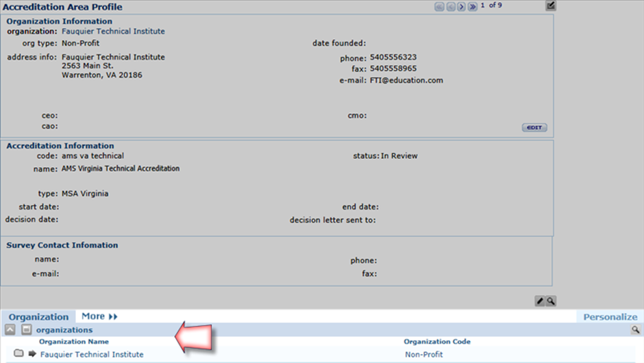The width and height of the screenshot is (644, 363).
Task: Click the pencil icon below Survey Contact
Action: (x=540, y=301)
